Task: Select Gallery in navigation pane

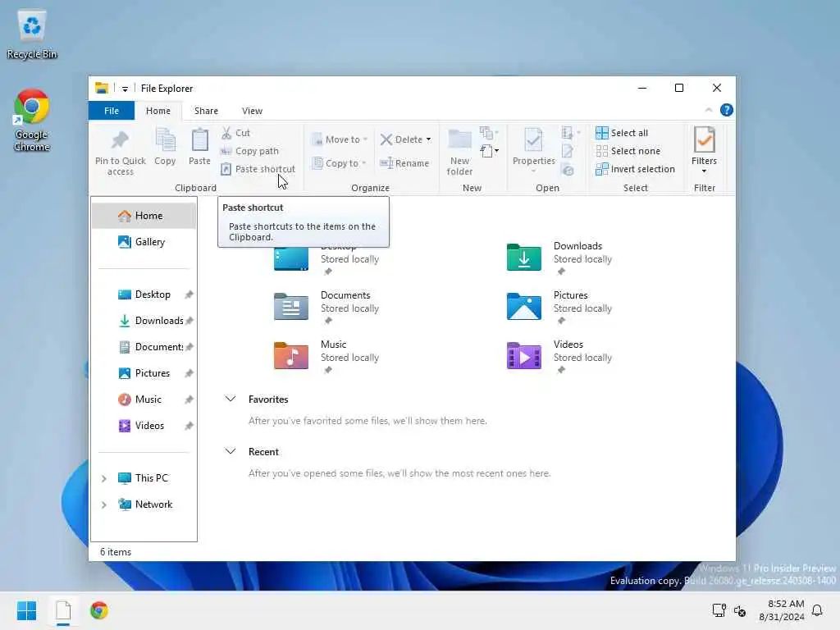Action: tap(144, 242)
